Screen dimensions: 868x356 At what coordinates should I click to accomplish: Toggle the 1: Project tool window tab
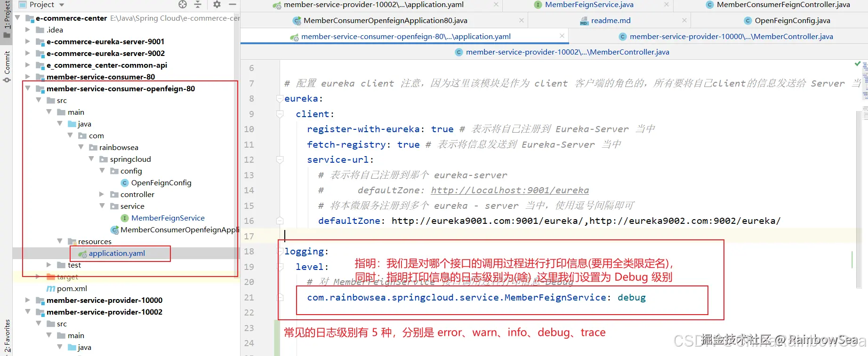tap(7, 19)
